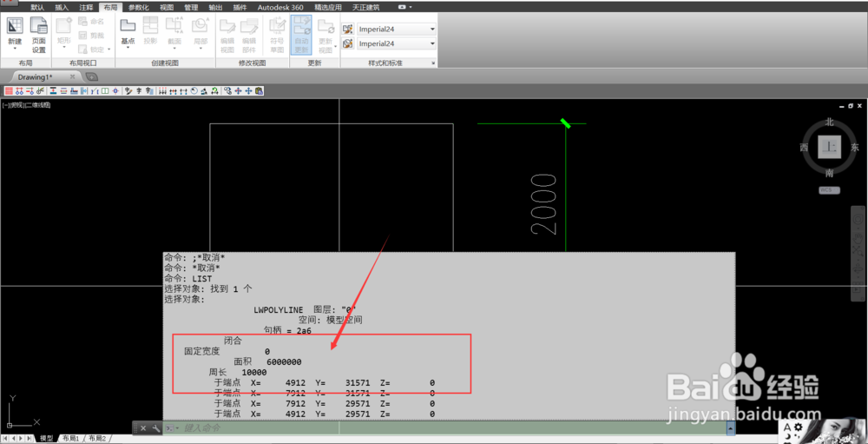Select the 2000 dimension text
The height and width of the screenshot is (444, 868).
pyautogui.click(x=543, y=204)
